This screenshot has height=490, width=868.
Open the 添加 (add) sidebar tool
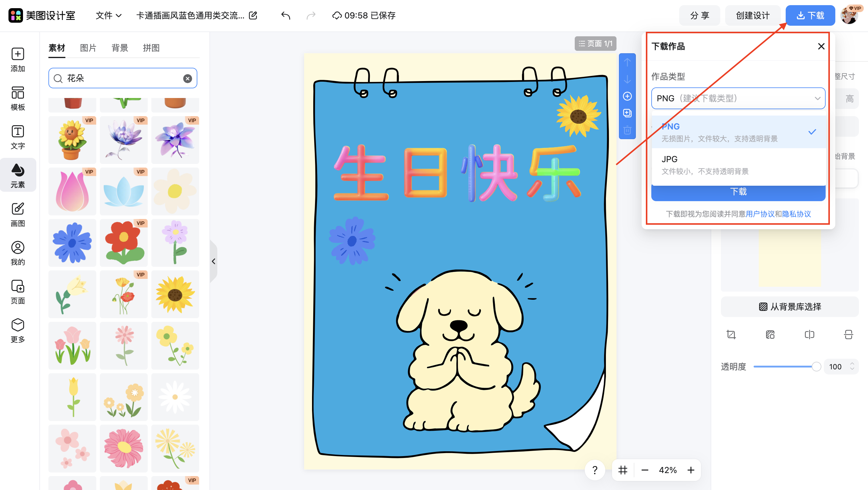coord(18,60)
